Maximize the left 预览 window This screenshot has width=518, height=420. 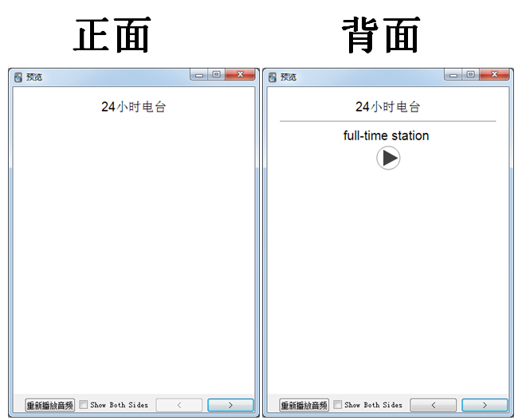click(x=217, y=75)
